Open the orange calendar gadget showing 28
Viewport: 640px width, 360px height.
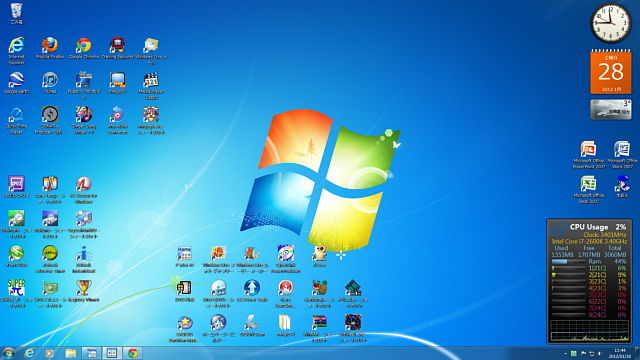[611, 72]
